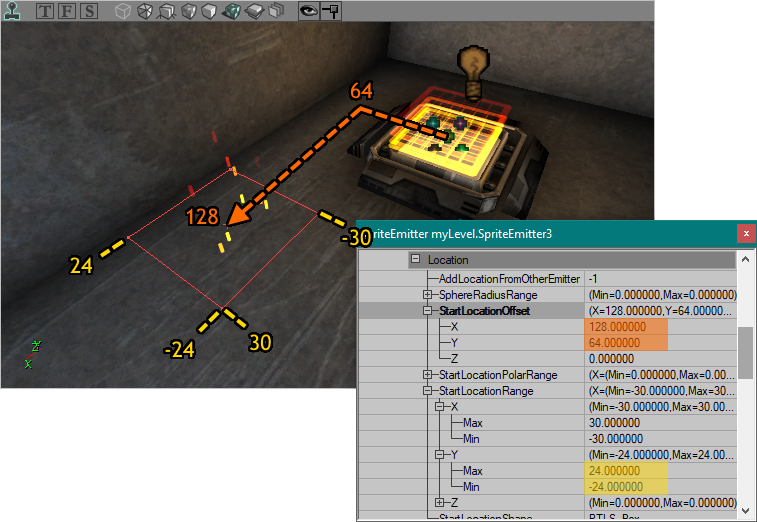Edit StartLocationOffset X value 128.000000
This screenshot has width=757, height=522.
pos(660,327)
